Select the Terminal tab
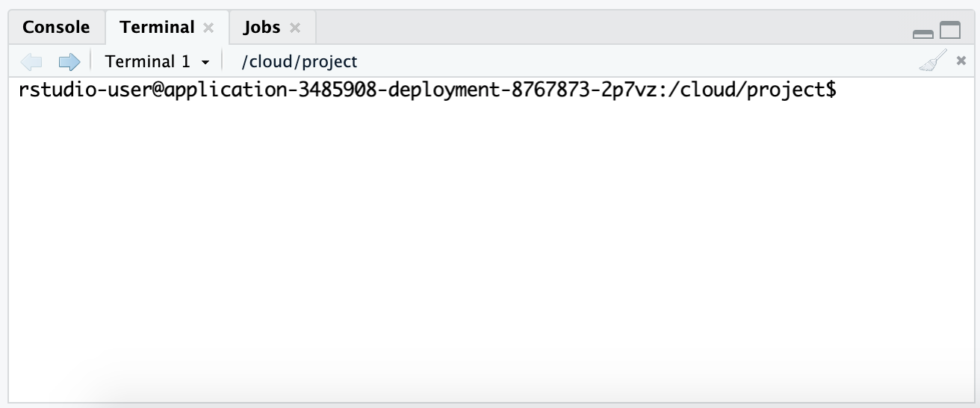980x408 pixels. click(x=157, y=28)
